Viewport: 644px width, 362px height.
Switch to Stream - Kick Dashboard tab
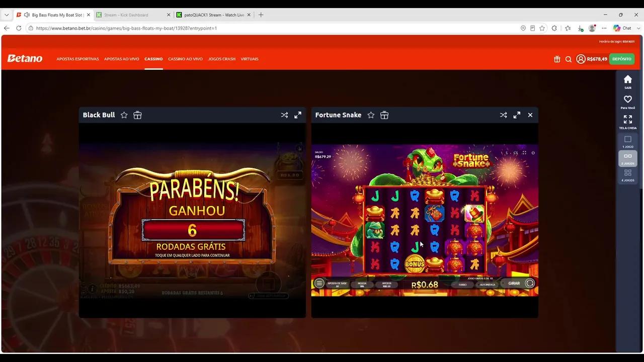(133, 15)
